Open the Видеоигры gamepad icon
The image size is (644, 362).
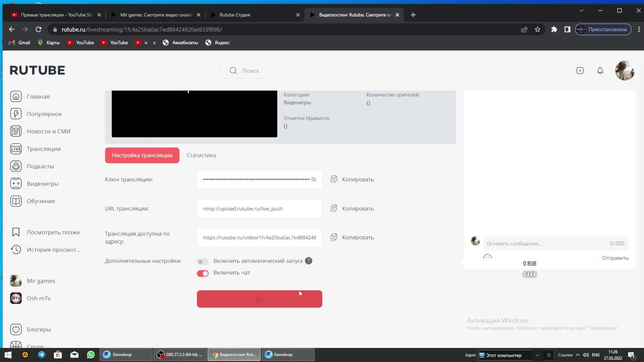pyautogui.click(x=16, y=184)
